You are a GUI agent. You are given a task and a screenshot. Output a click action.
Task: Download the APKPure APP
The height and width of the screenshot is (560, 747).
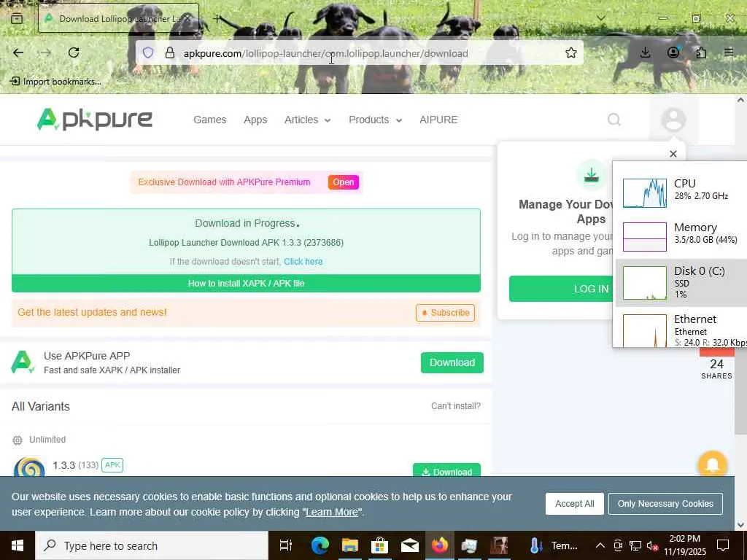click(x=452, y=362)
